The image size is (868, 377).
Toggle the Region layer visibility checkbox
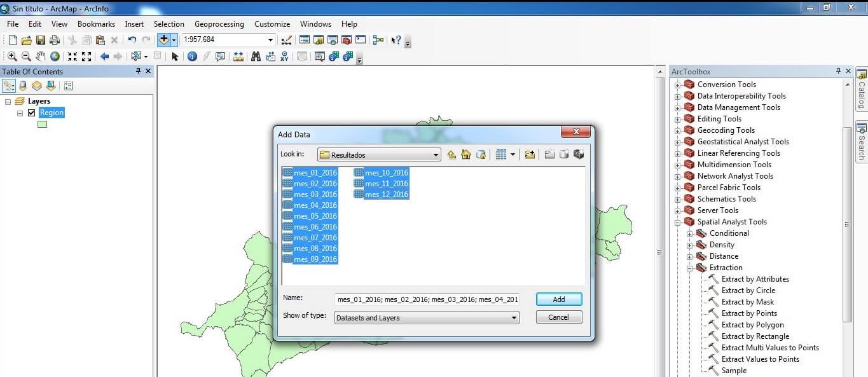(x=31, y=113)
